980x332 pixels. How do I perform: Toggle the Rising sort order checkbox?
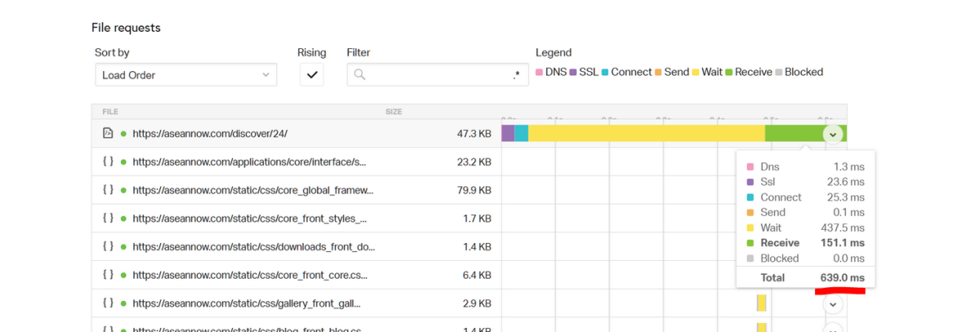[x=311, y=75]
